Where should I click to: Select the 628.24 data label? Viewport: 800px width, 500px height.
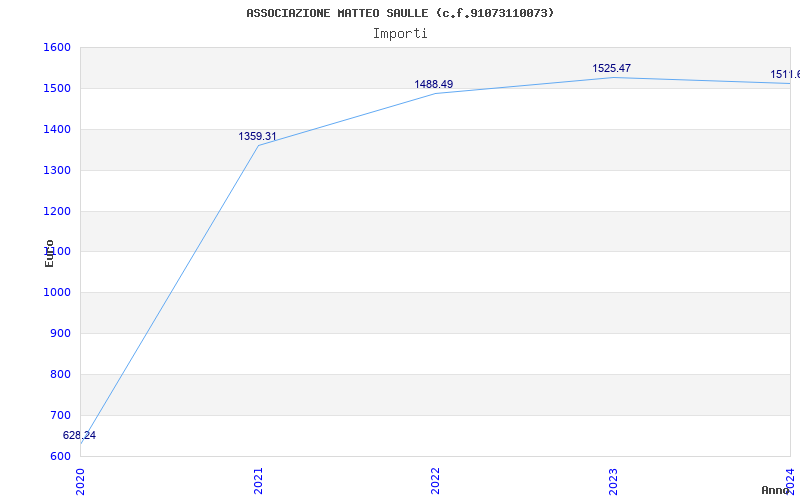coord(79,436)
